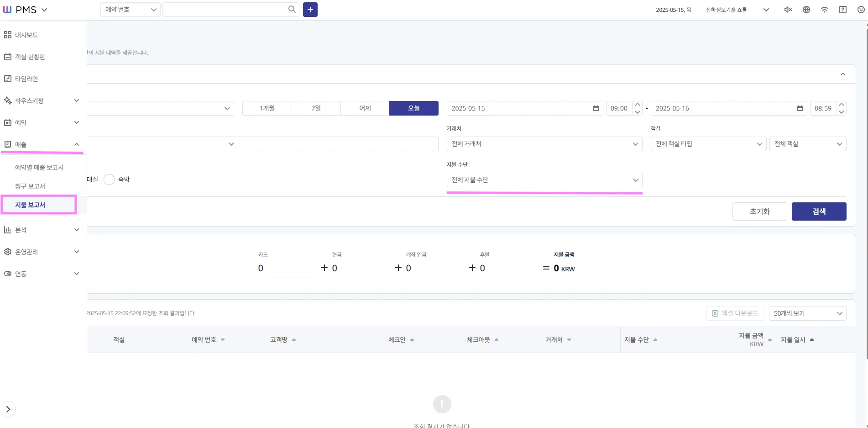The width and height of the screenshot is (868, 428).
Task: Open the 전체 객실 타입 dropdown
Action: tap(708, 144)
